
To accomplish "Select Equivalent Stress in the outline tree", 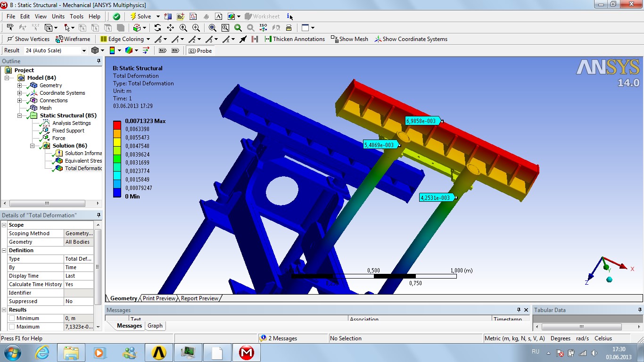I will point(83,161).
